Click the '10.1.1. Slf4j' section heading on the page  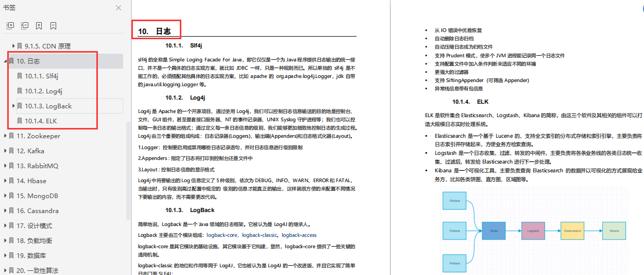[x=184, y=45]
